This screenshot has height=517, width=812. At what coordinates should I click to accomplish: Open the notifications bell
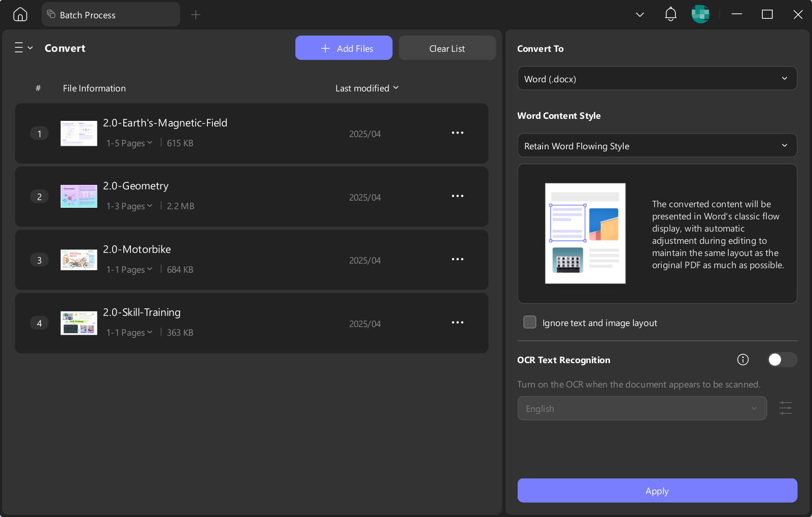point(670,14)
